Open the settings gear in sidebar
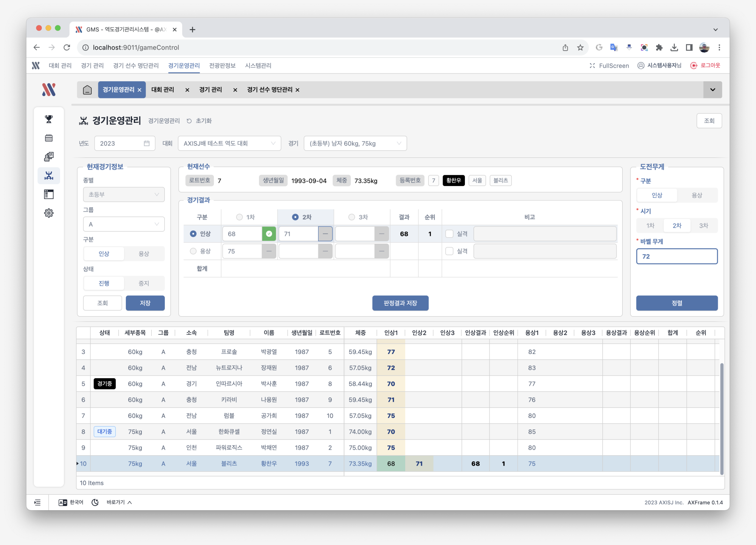The width and height of the screenshot is (756, 545). 49,213
